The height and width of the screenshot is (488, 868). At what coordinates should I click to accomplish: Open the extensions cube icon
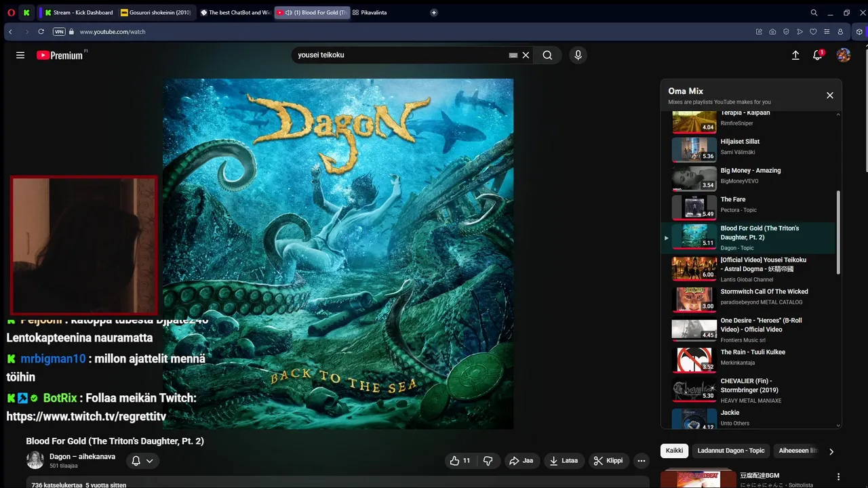[859, 32]
